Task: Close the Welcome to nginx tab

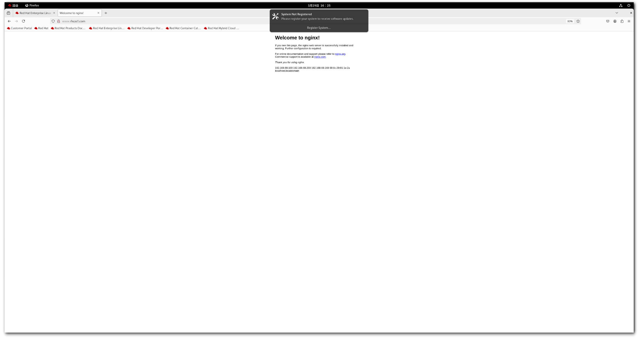Action: pos(98,13)
